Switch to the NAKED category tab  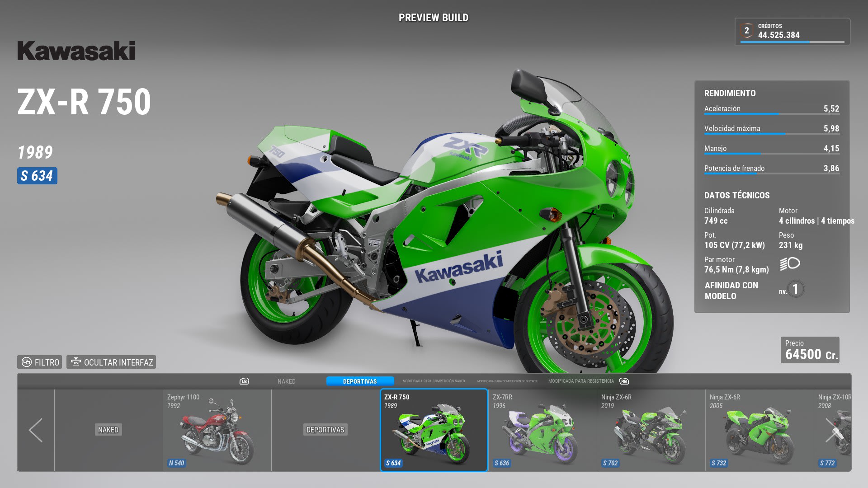pyautogui.click(x=286, y=381)
